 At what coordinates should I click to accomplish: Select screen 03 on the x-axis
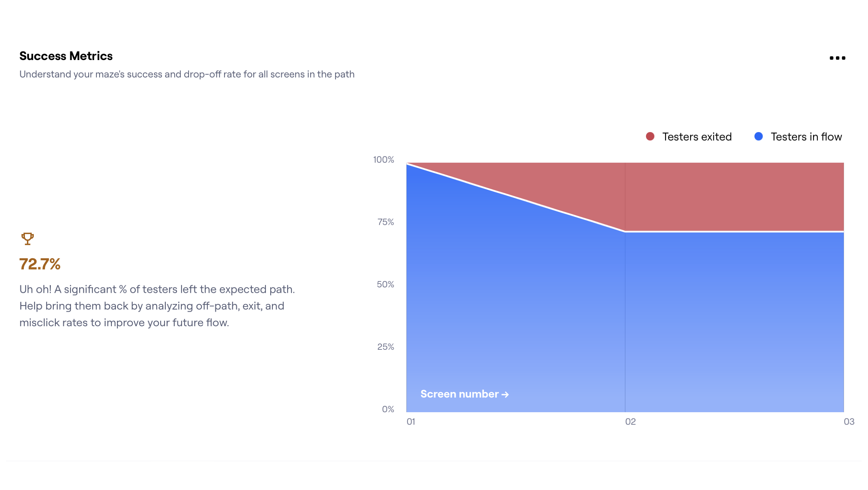849,422
